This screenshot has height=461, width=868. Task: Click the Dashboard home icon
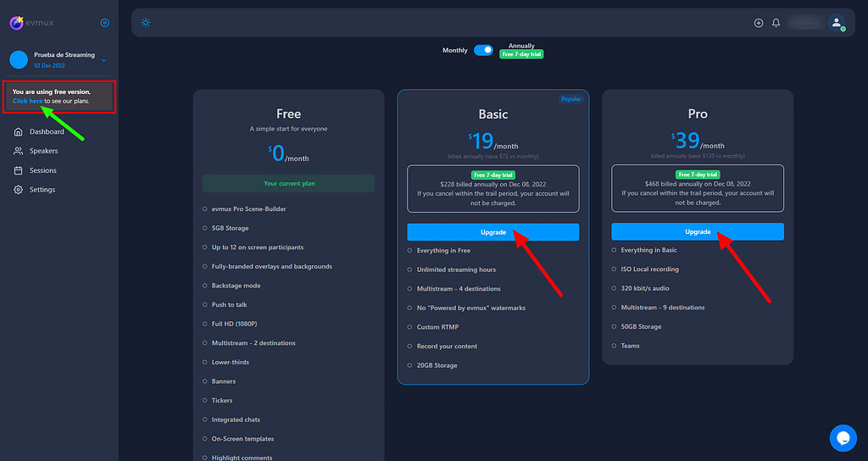19,131
